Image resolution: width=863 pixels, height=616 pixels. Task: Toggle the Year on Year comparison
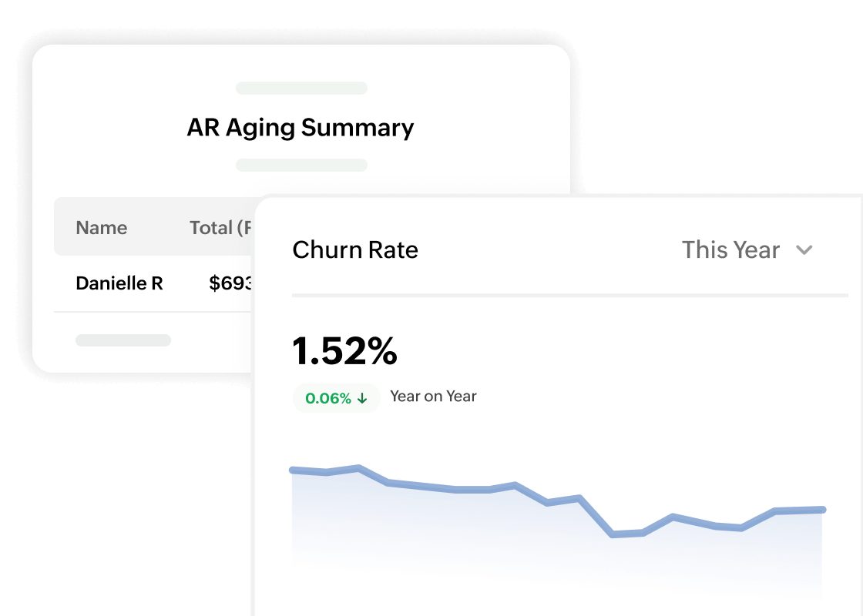tap(432, 397)
